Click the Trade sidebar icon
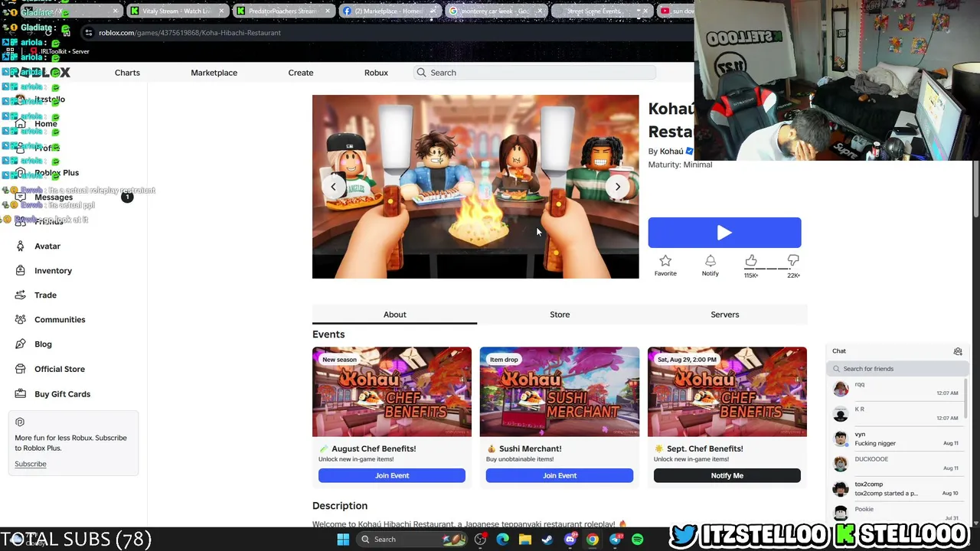The width and height of the screenshot is (980, 551). coord(21,295)
